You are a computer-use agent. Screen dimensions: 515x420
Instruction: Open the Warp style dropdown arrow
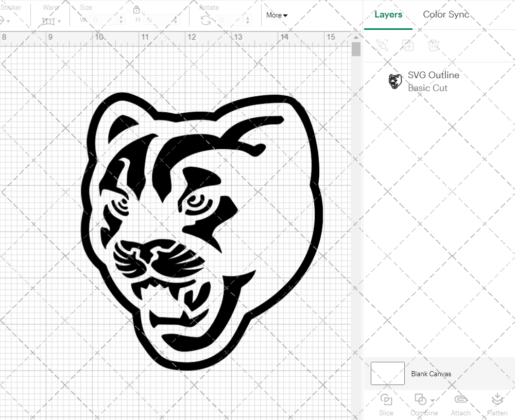tap(58, 21)
